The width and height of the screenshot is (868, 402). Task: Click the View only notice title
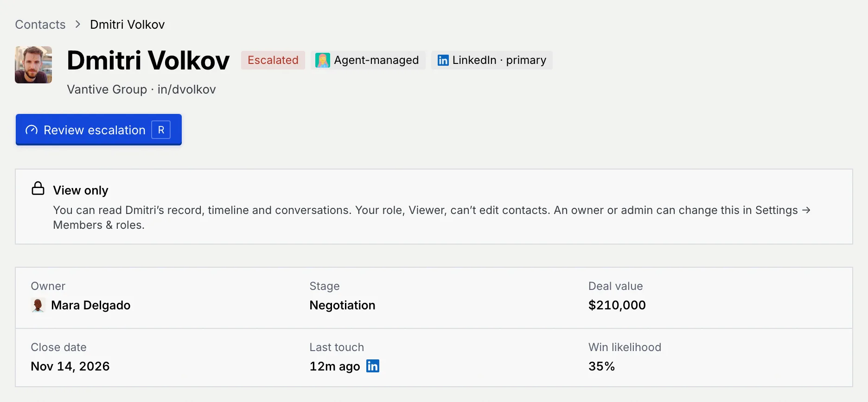click(81, 190)
